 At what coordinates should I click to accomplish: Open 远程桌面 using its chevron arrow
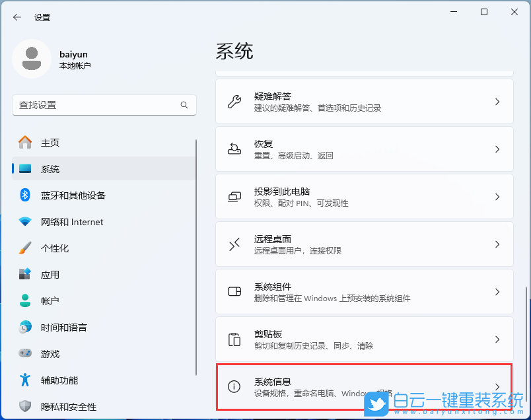tap(497, 244)
